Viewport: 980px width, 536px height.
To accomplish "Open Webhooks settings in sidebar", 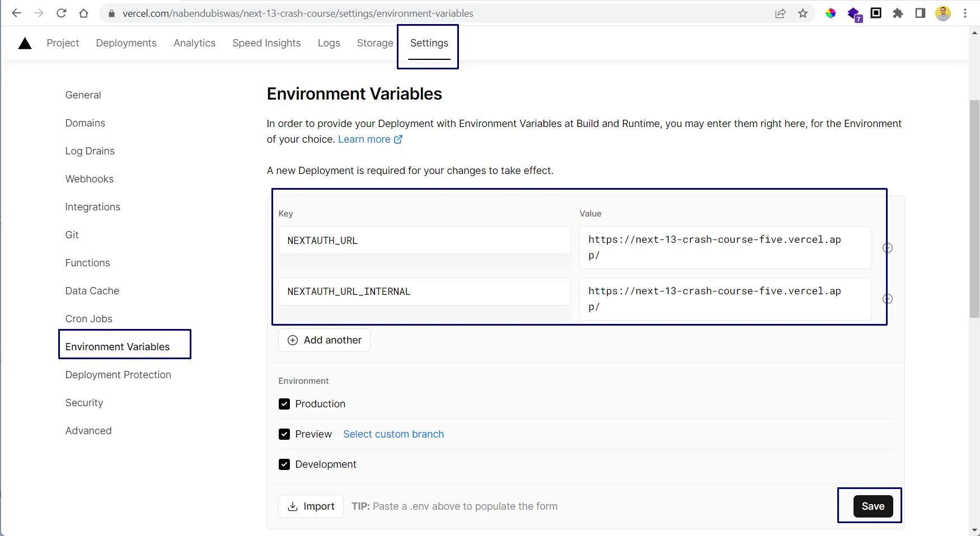I will (x=89, y=179).
